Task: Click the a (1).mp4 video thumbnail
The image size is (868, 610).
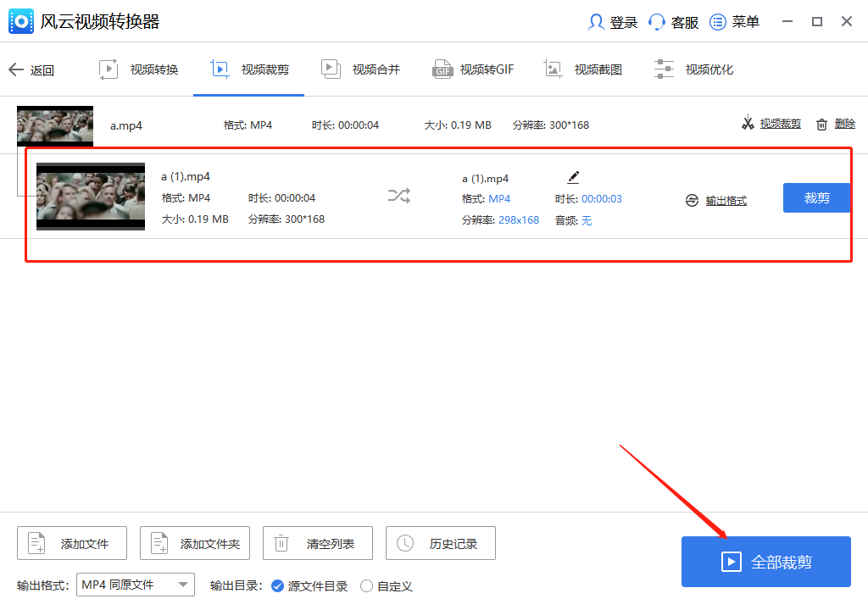Action: coord(91,197)
